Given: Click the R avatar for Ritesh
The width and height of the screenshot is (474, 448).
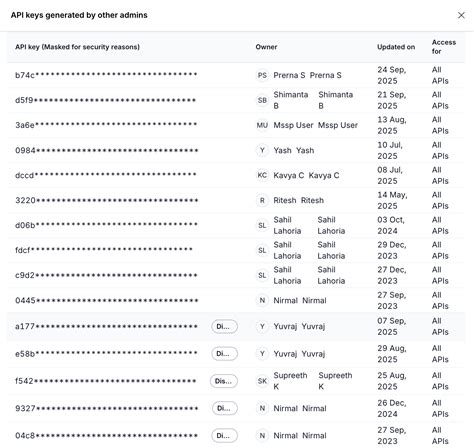Looking at the screenshot, I should pyautogui.click(x=262, y=200).
